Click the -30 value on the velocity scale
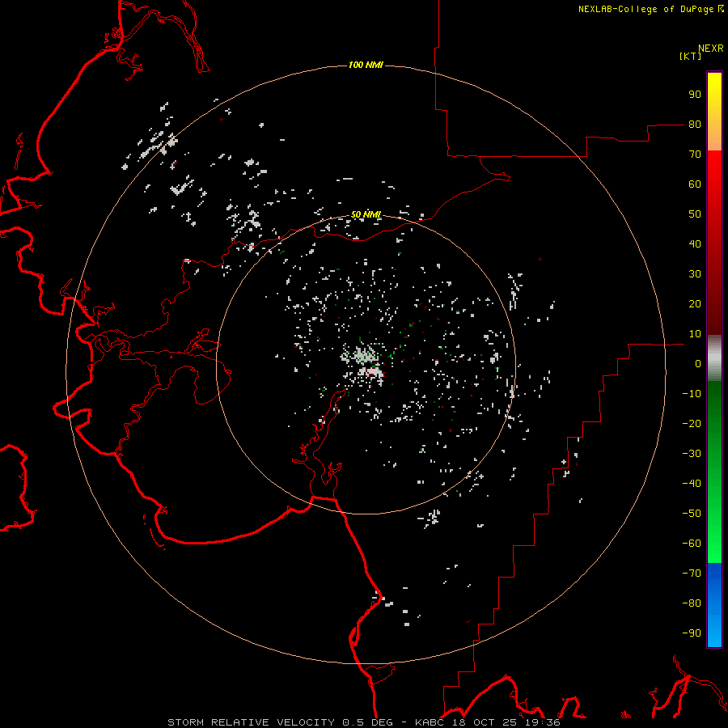Screen dimensions: 728x728 coord(692,454)
